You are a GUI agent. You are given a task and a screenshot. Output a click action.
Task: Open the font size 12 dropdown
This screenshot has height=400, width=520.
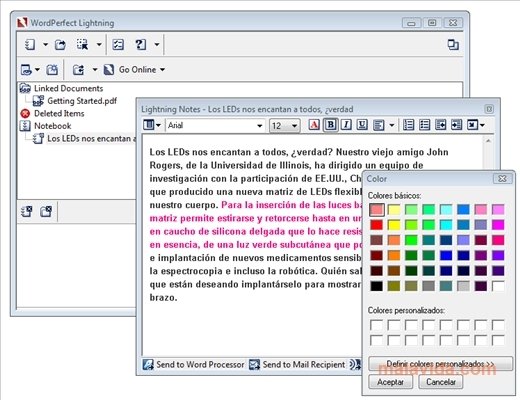click(x=294, y=126)
